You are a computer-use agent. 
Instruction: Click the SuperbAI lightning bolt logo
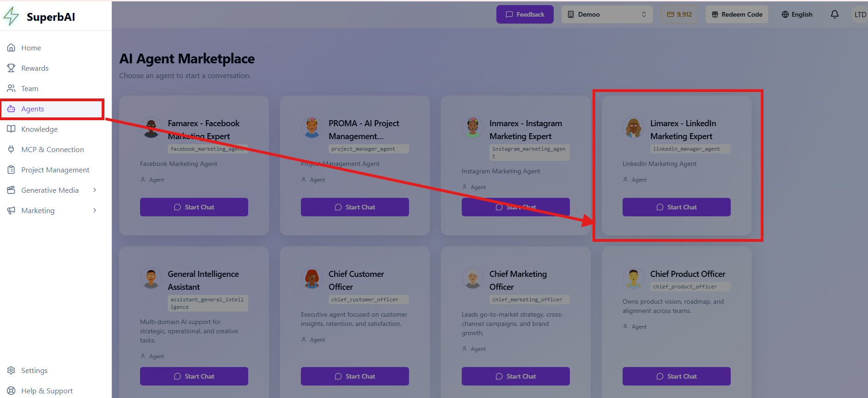tap(11, 17)
